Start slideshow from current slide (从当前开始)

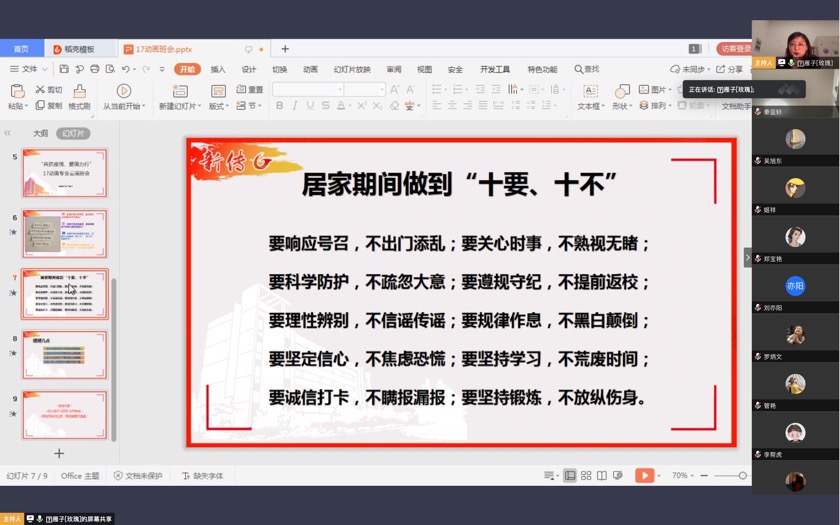(x=123, y=91)
